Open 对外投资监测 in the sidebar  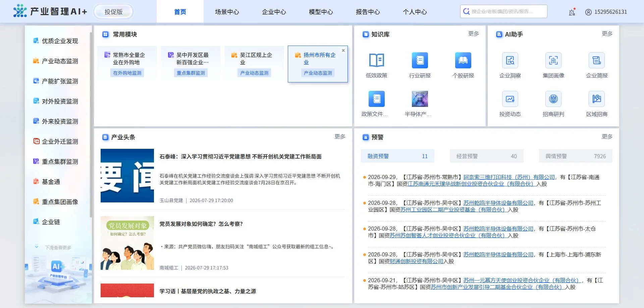[x=56, y=101]
